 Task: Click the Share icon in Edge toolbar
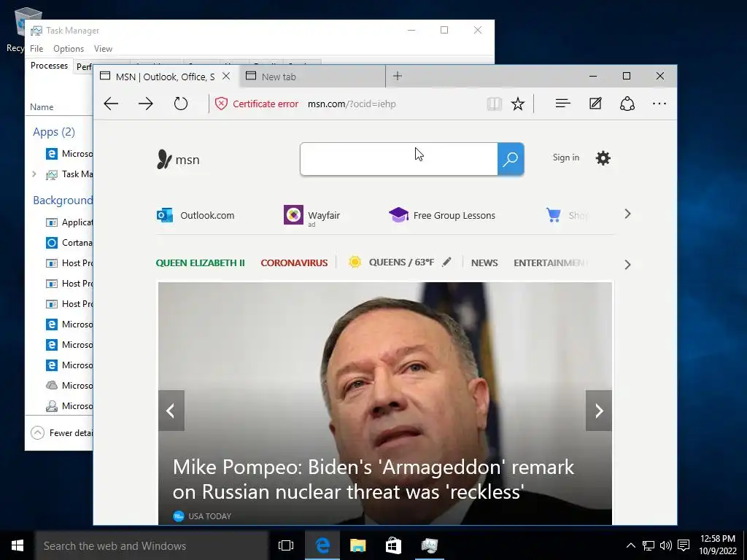(627, 104)
